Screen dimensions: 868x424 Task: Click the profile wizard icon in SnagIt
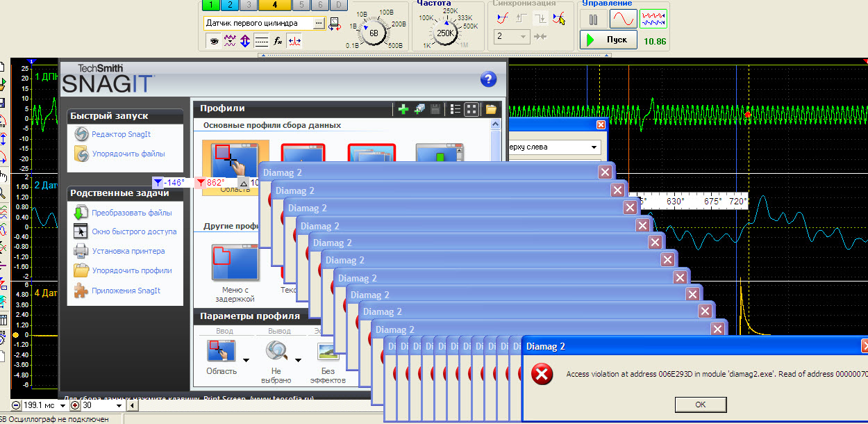coord(419,108)
